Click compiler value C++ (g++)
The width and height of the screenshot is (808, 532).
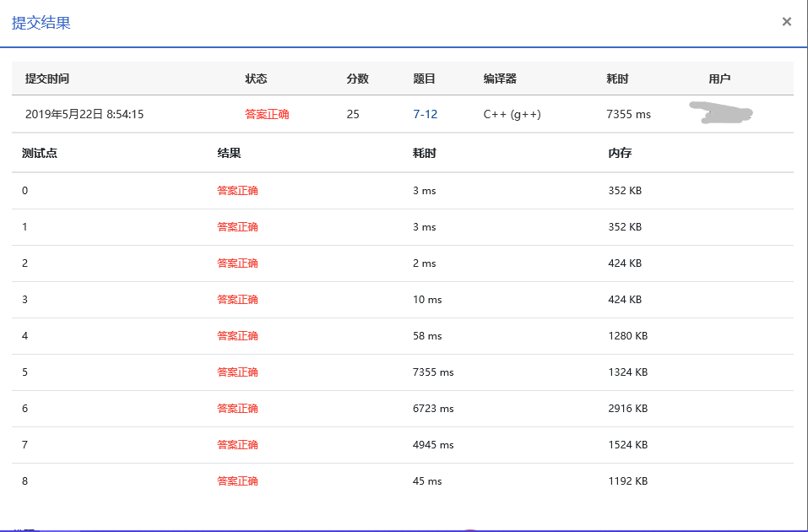pos(512,115)
